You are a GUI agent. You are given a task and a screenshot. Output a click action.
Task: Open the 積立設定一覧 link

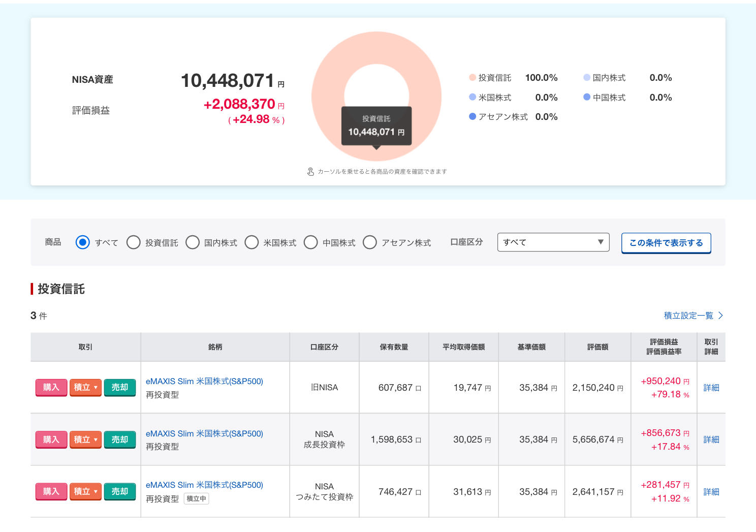[692, 316]
